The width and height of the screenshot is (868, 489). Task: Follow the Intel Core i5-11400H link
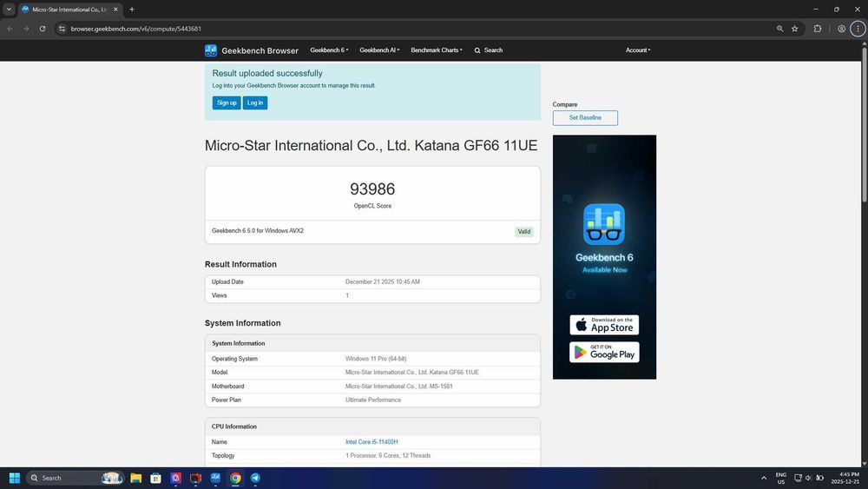(372, 442)
